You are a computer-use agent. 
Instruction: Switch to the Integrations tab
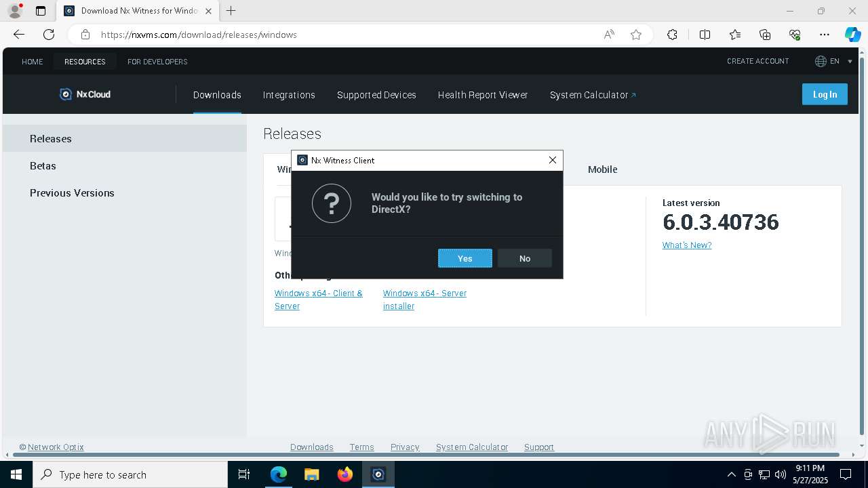point(289,95)
